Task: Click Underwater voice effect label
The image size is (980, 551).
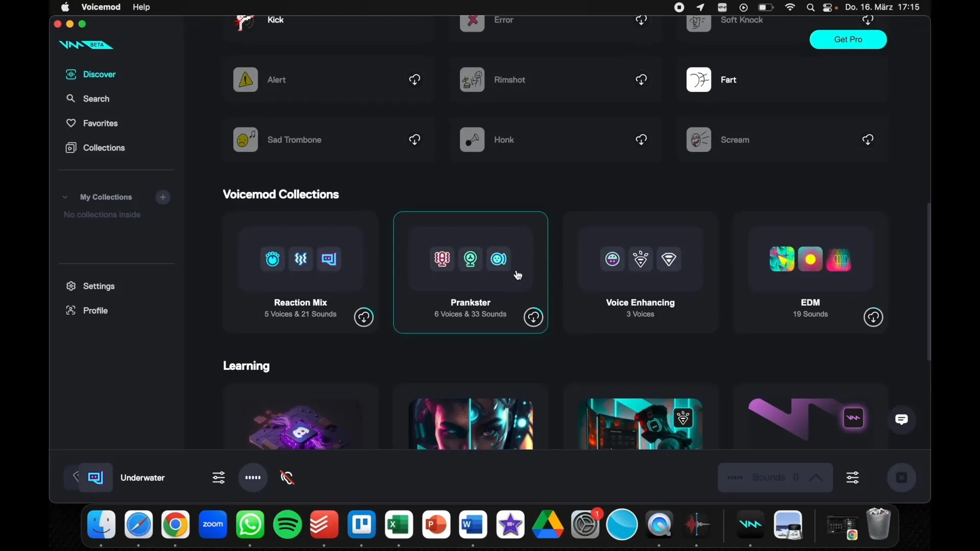Action: tap(142, 478)
